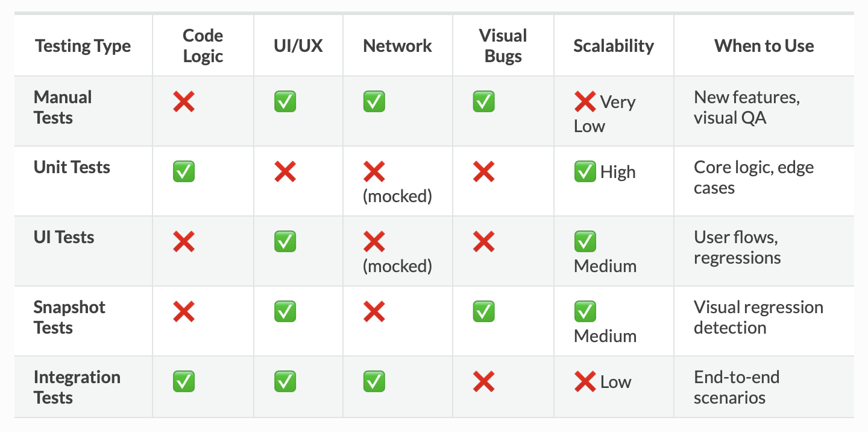Select the Visual Bugs column header
Viewport: 868px width, 432px height.
tap(503, 46)
